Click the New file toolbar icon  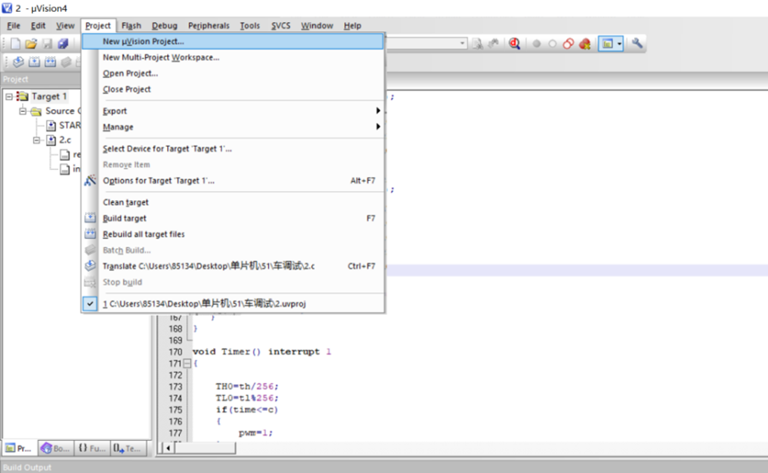click(x=15, y=44)
